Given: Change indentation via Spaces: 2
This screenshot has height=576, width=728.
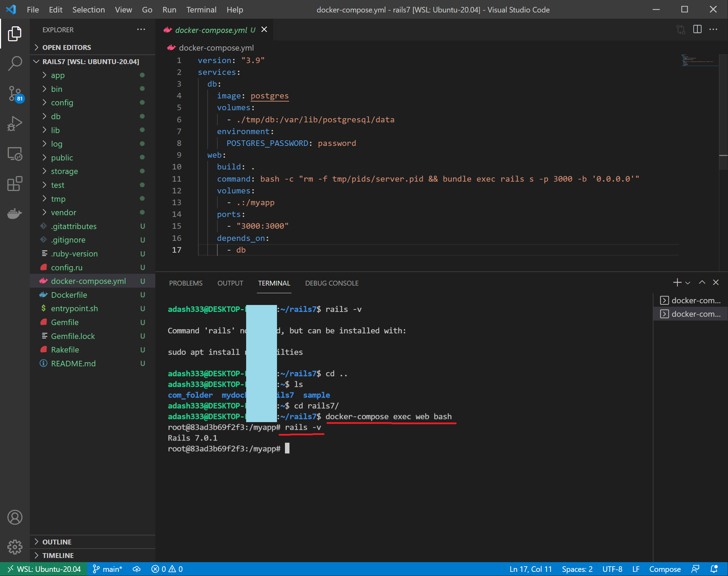Looking at the screenshot, I should click(577, 569).
